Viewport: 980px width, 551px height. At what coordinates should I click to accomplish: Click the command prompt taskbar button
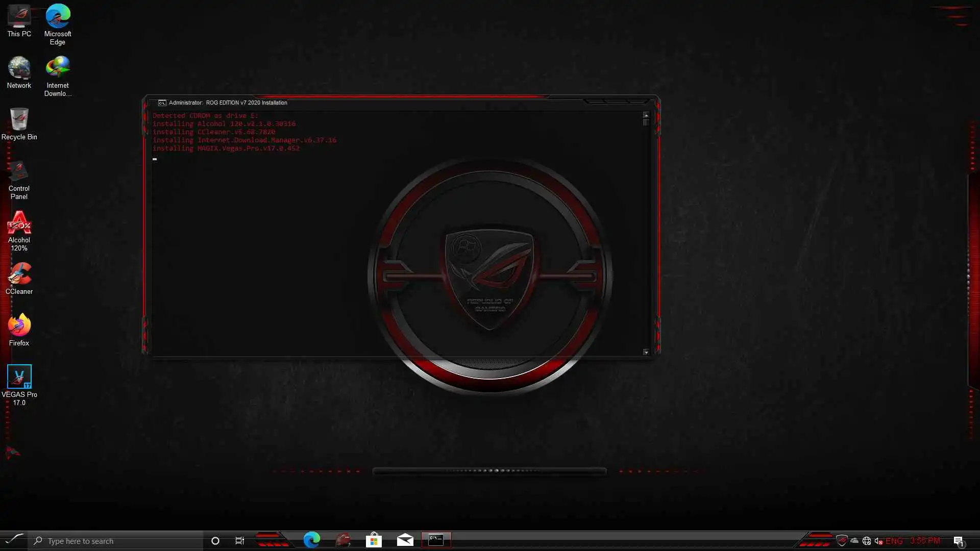click(436, 540)
